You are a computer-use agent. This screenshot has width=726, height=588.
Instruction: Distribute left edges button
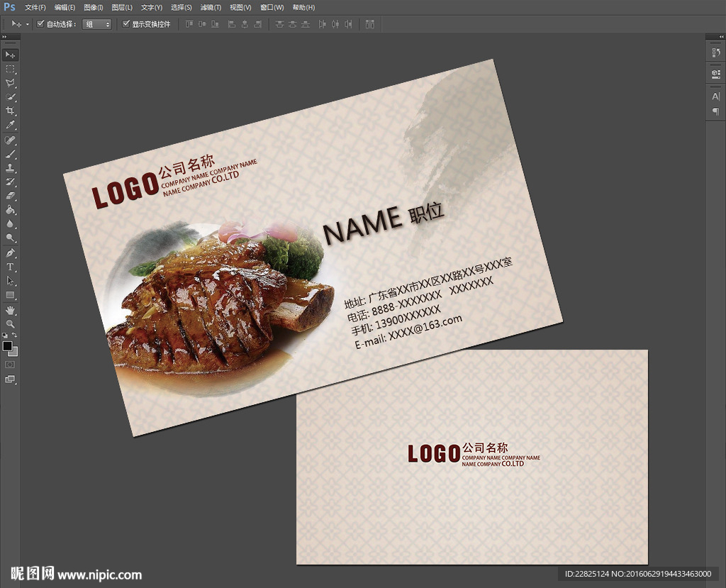tap(323, 24)
